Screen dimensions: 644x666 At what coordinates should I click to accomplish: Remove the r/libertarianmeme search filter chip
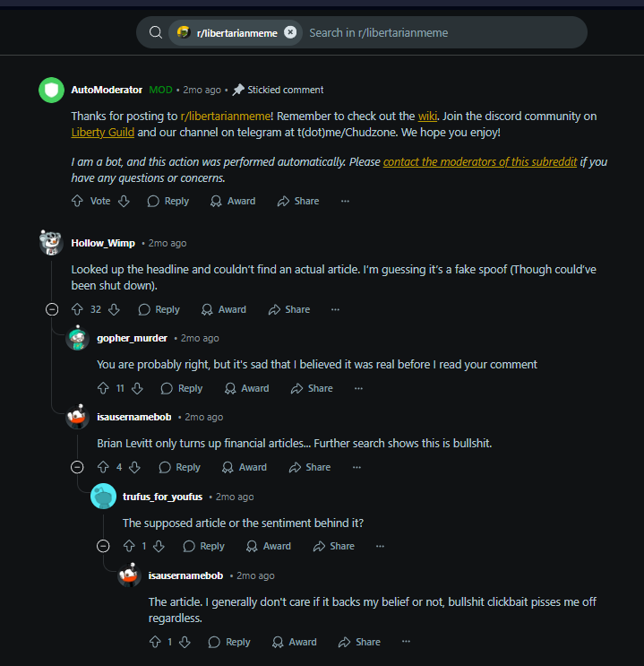[x=290, y=32]
